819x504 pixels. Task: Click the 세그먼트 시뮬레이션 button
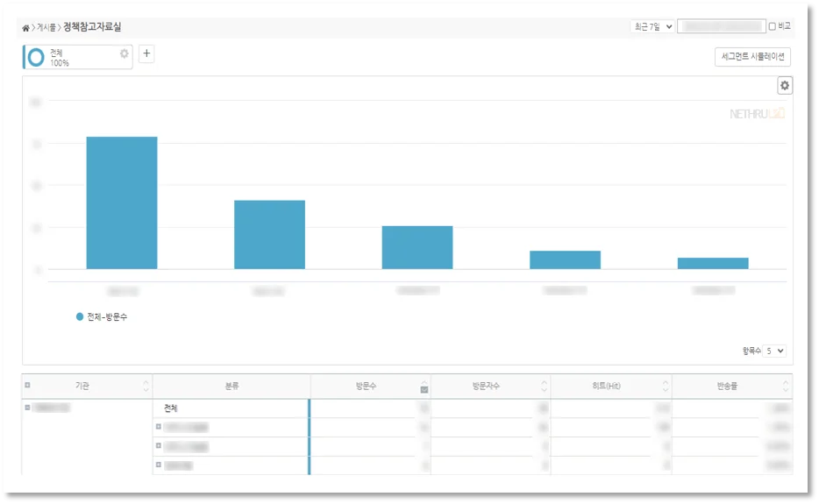tap(752, 56)
